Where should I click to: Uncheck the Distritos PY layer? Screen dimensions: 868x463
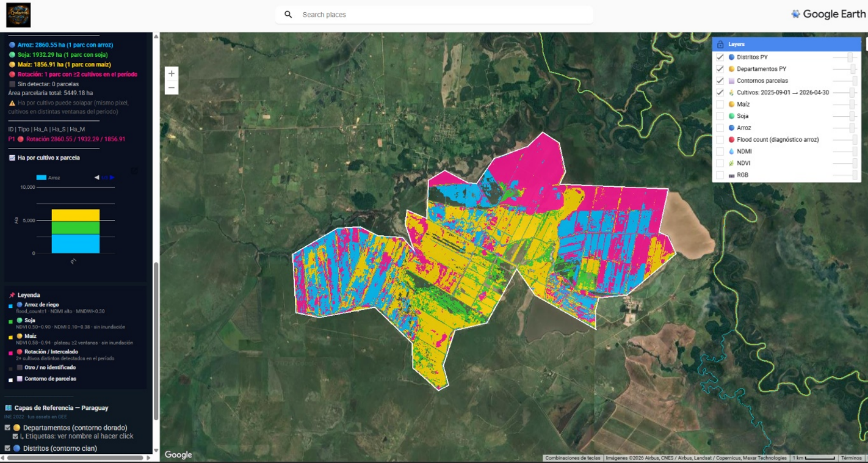click(x=720, y=57)
